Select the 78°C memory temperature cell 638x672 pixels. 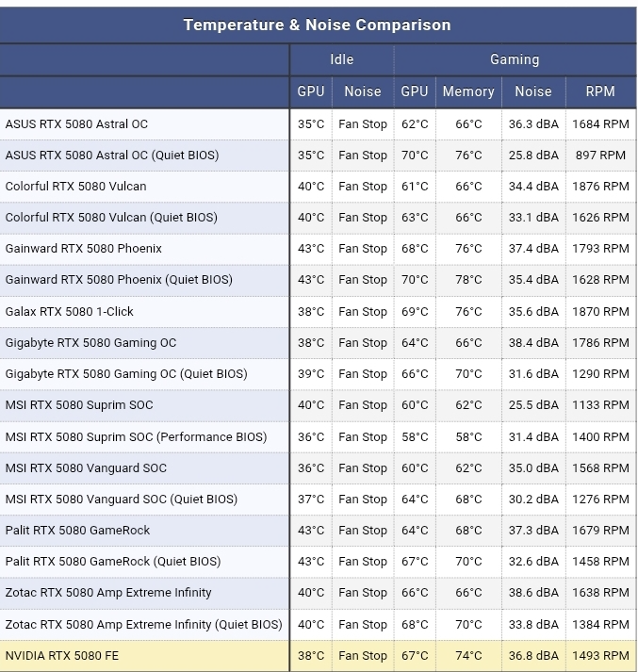468,279
